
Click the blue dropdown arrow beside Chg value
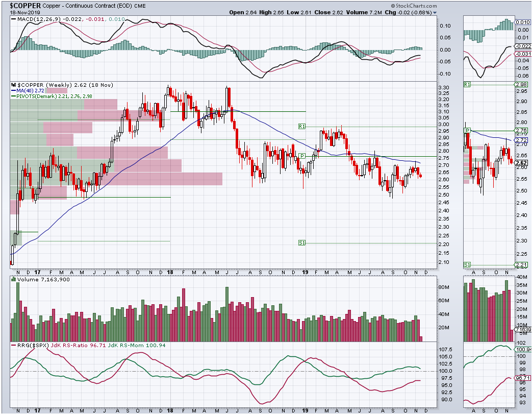pos(435,13)
